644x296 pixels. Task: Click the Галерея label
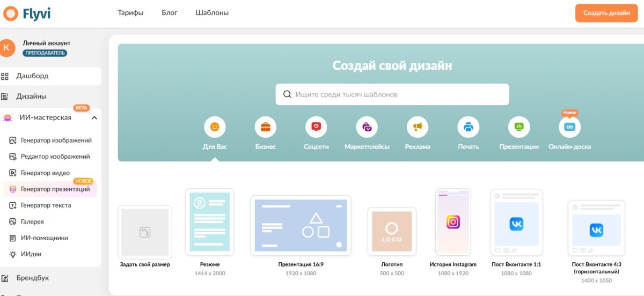[32, 221]
